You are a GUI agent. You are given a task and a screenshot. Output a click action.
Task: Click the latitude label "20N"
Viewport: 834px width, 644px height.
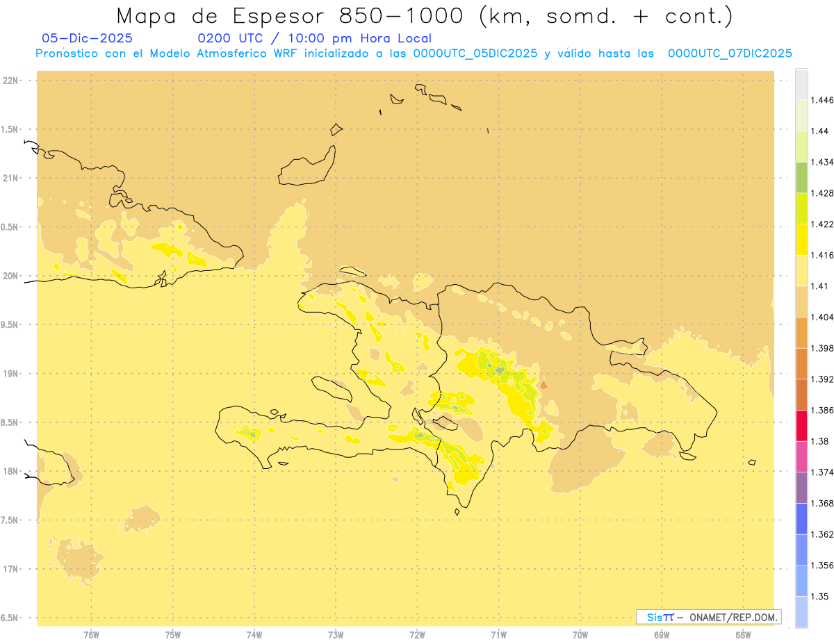[10, 276]
